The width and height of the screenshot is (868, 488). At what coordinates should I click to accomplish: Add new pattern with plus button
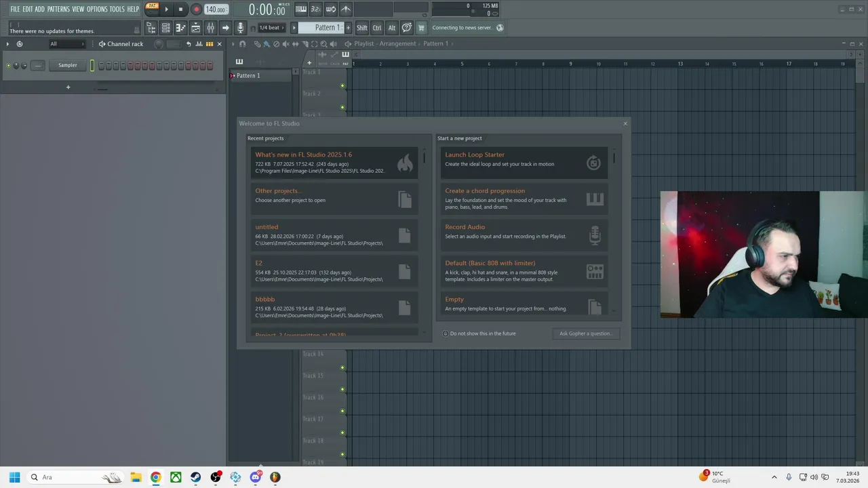(x=349, y=28)
